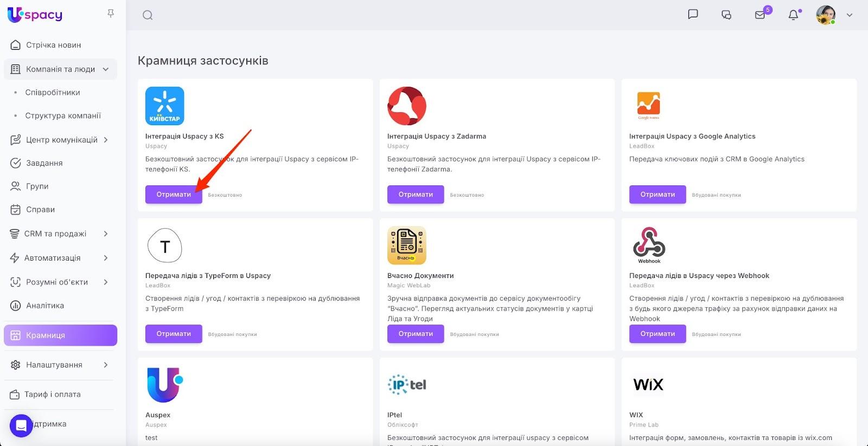Click the Вчасно Документи app thumbnail

point(407,245)
